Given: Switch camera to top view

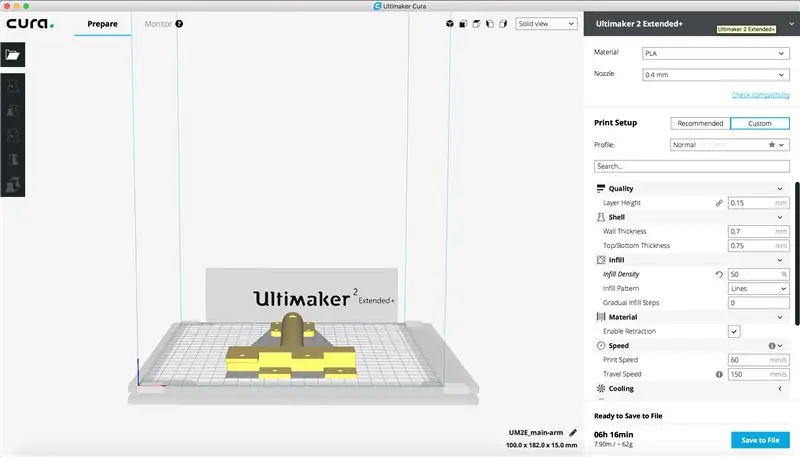Looking at the screenshot, I should pos(476,23).
